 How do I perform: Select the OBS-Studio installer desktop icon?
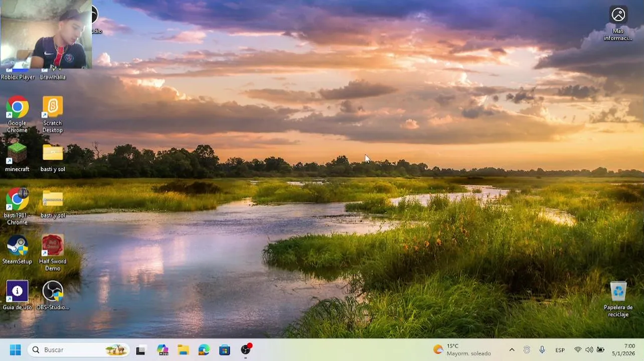(53, 295)
